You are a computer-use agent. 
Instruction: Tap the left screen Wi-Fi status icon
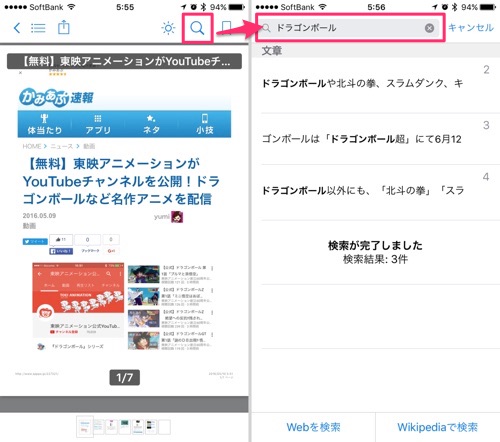click(71, 7)
